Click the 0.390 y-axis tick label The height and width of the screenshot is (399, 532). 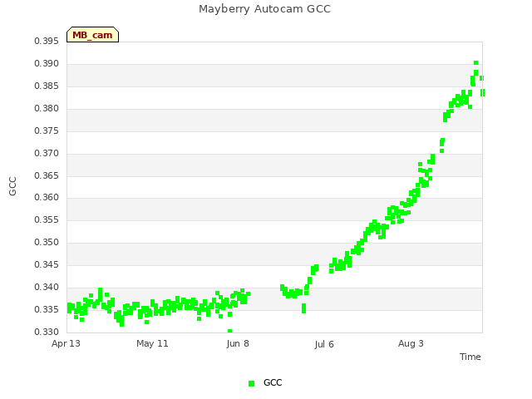[x=47, y=63]
